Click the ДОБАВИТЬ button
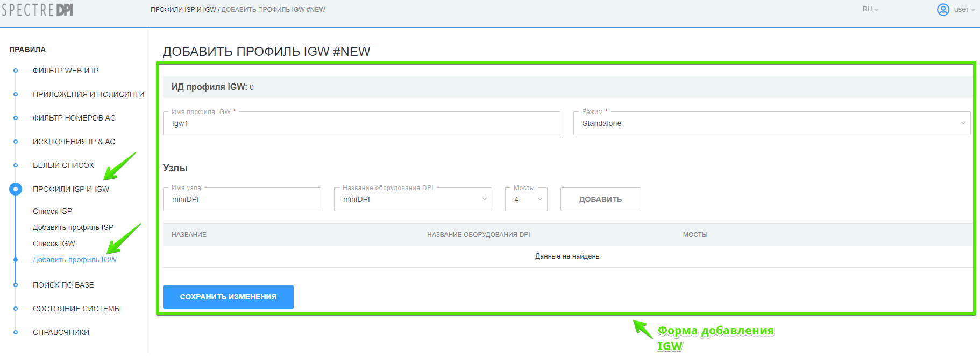 tap(600, 199)
